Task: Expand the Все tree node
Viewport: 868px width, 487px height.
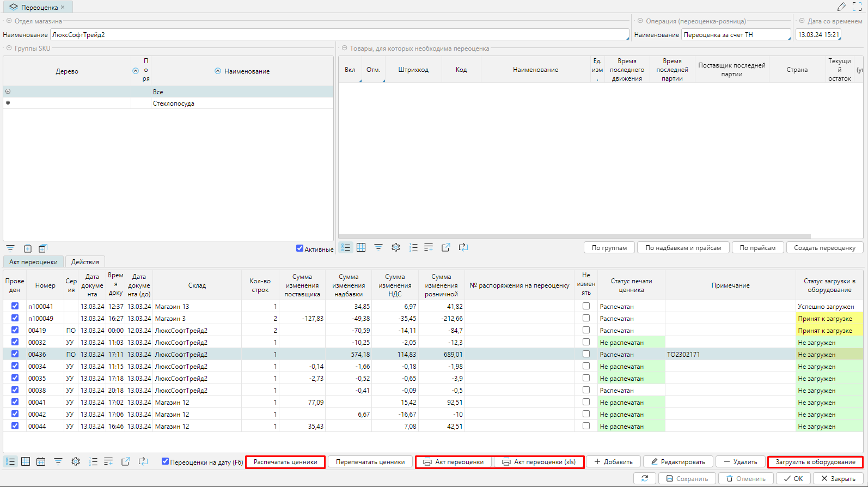Action: (8, 92)
